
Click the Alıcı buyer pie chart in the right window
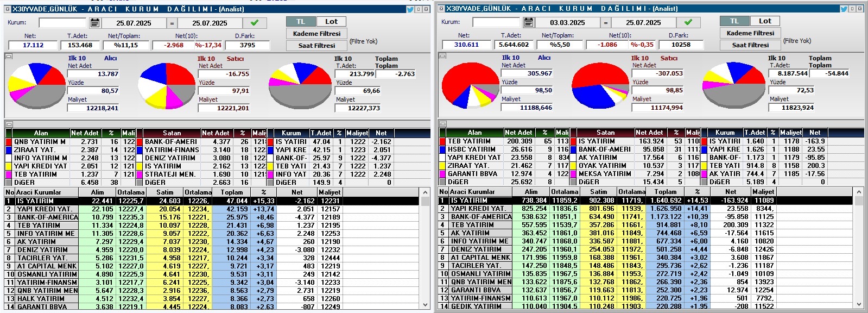coord(470,85)
